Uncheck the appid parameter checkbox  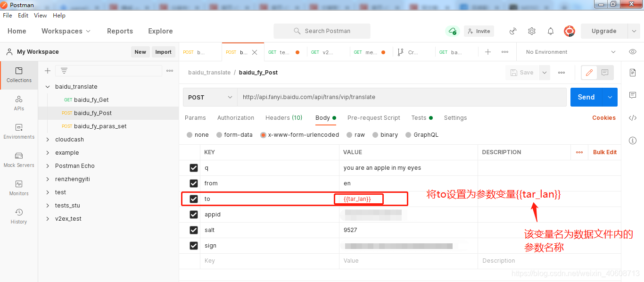[x=193, y=215]
